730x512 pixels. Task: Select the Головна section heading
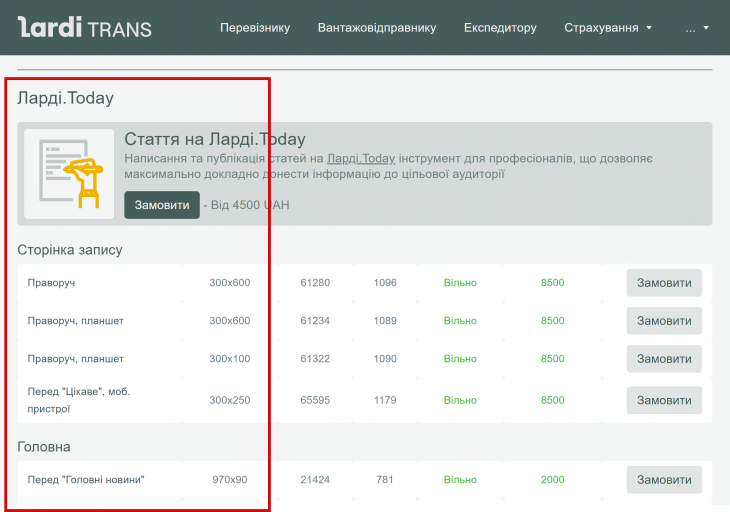[x=44, y=447]
